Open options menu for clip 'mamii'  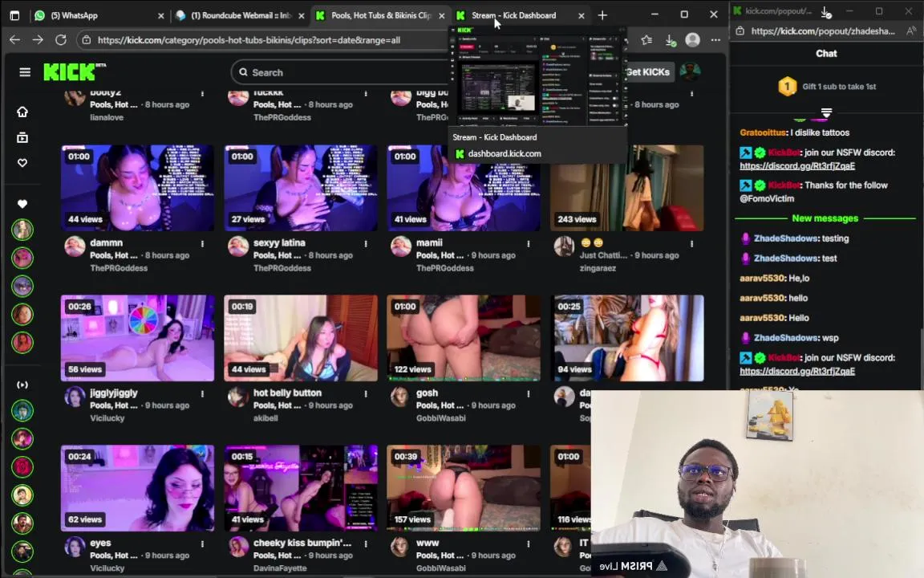point(528,243)
